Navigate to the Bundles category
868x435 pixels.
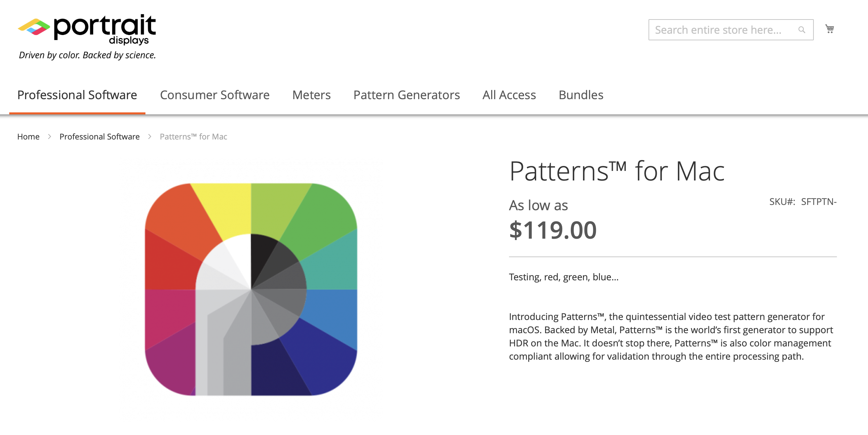pyautogui.click(x=580, y=95)
